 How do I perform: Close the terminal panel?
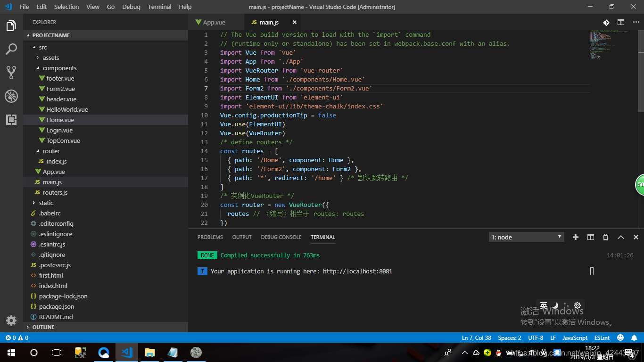click(x=636, y=237)
